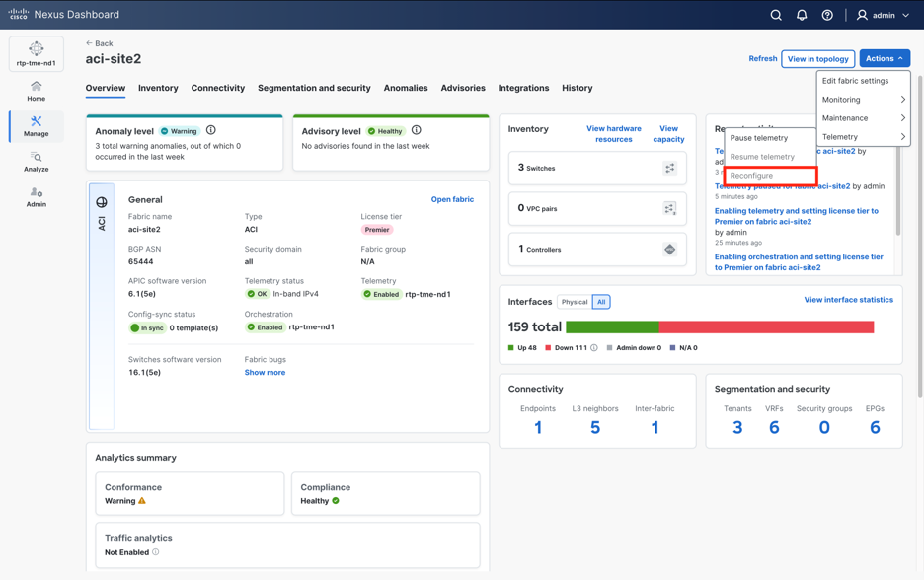Open notifications bell icon
Image resolution: width=924 pixels, height=580 pixels.
802,15
